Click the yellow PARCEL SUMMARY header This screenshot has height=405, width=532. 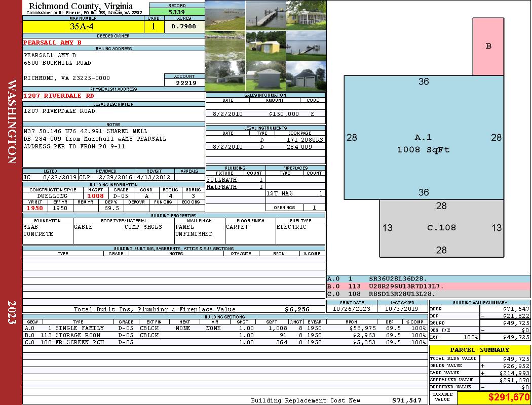(x=479, y=350)
